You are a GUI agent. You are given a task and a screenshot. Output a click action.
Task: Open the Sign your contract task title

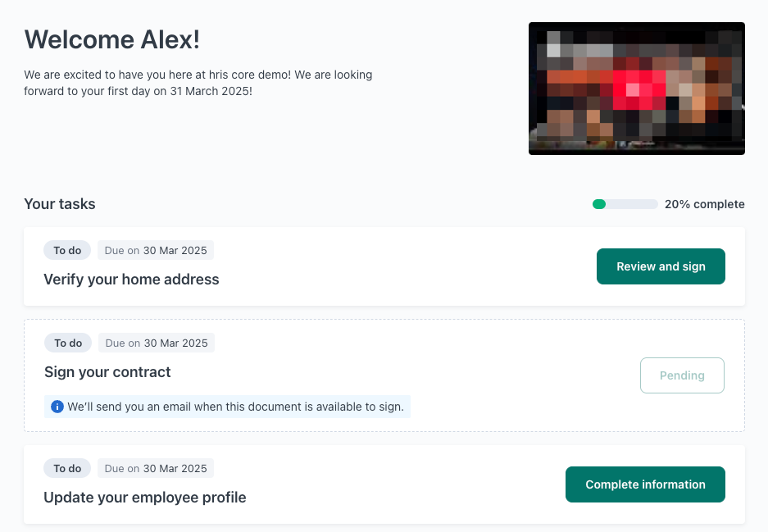pos(107,372)
